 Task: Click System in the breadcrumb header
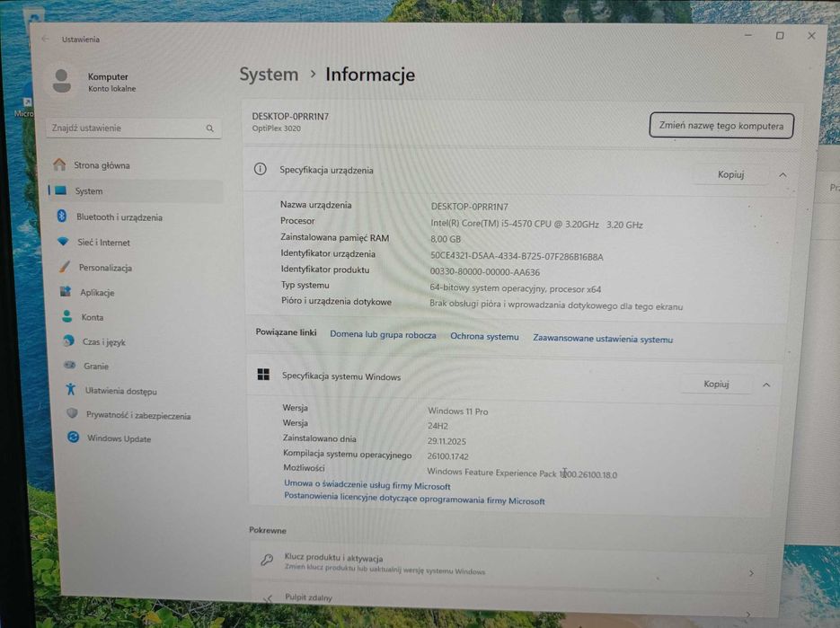[x=269, y=74]
